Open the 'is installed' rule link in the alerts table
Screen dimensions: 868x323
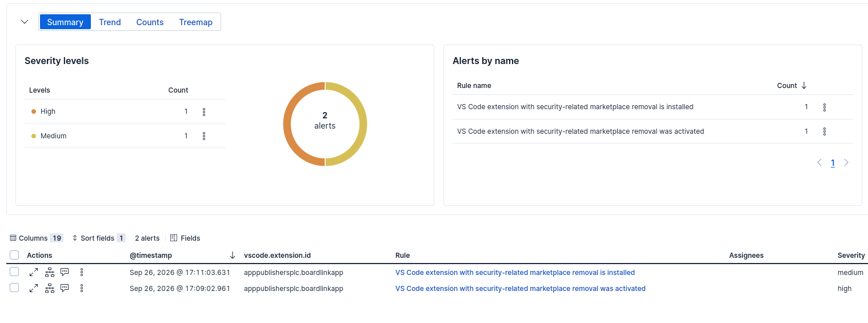(515, 273)
